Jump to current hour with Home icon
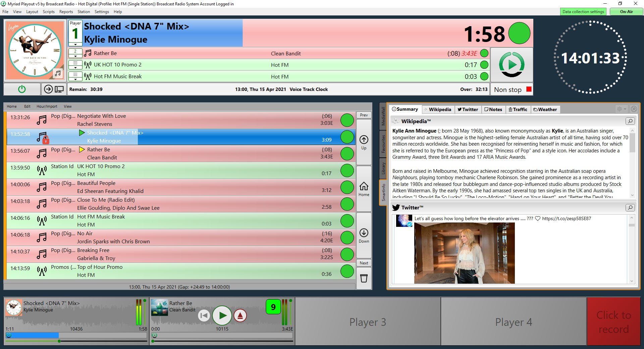This screenshot has height=349, width=644. (x=364, y=189)
